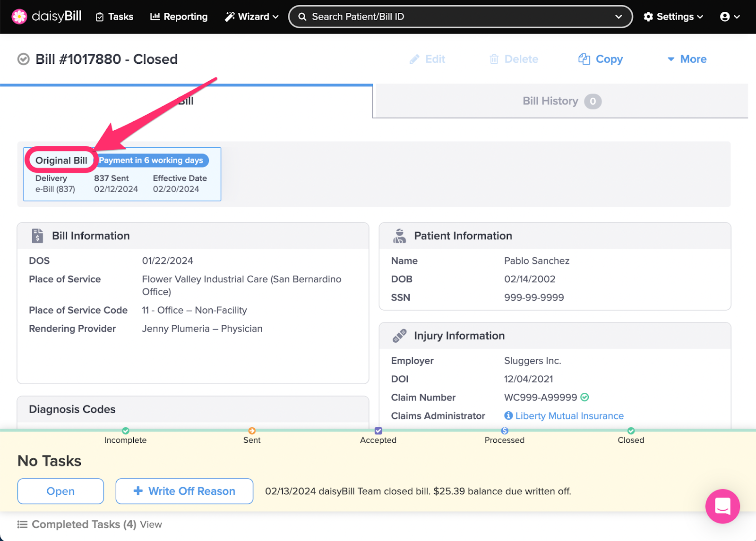Expand the More actions menu

(687, 59)
